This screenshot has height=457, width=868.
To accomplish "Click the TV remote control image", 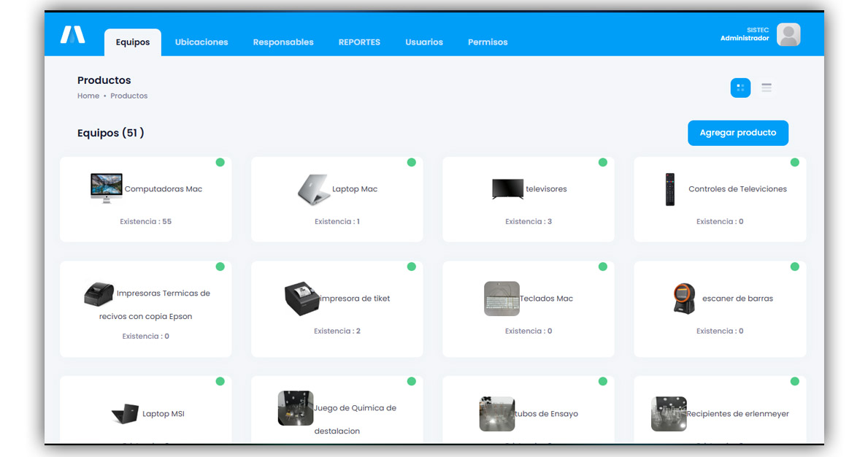I will 669,189.
